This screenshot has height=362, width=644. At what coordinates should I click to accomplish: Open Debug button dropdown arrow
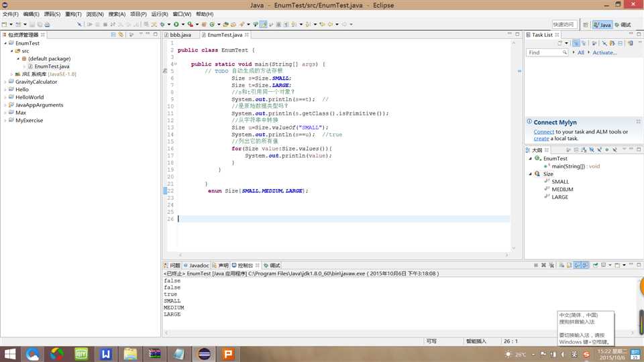coord(169,25)
